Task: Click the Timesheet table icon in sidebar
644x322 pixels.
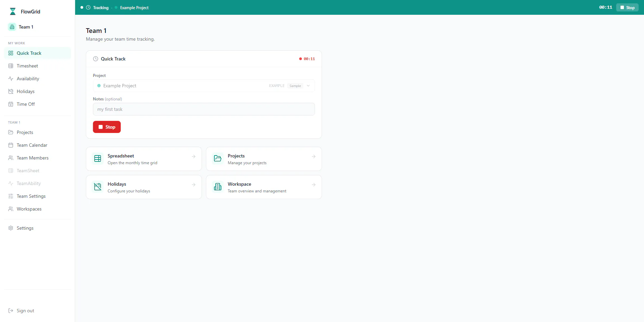Action: [x=11, y=66]
